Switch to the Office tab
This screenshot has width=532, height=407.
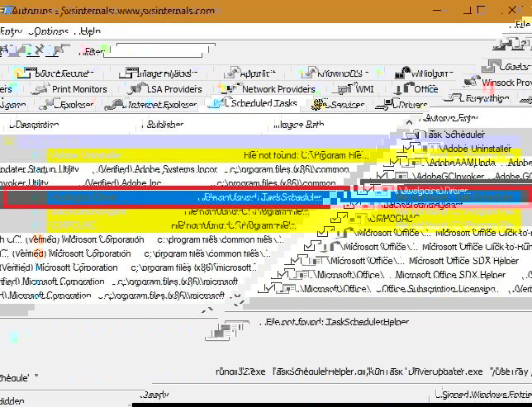coord(417,89)
